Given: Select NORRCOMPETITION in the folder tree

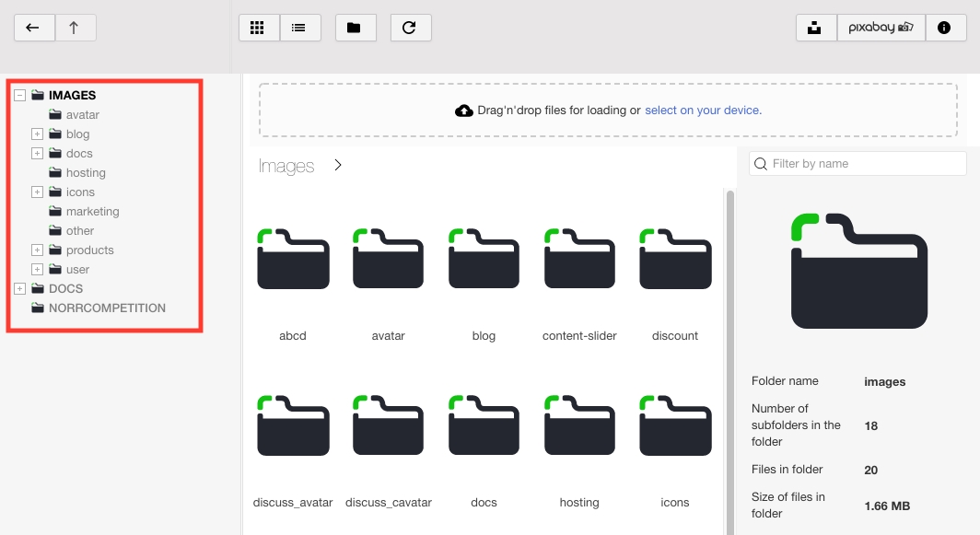Looking at the screenshot, I should tap(107, 308).
